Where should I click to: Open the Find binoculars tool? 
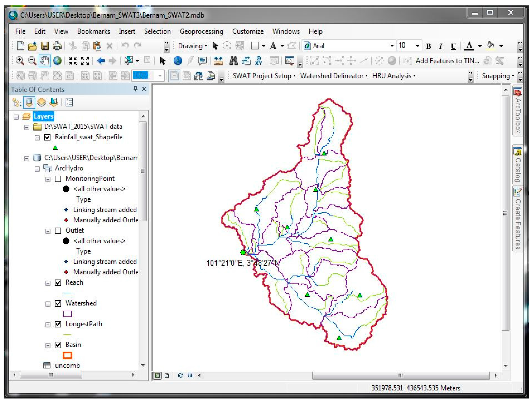(233, 61)
